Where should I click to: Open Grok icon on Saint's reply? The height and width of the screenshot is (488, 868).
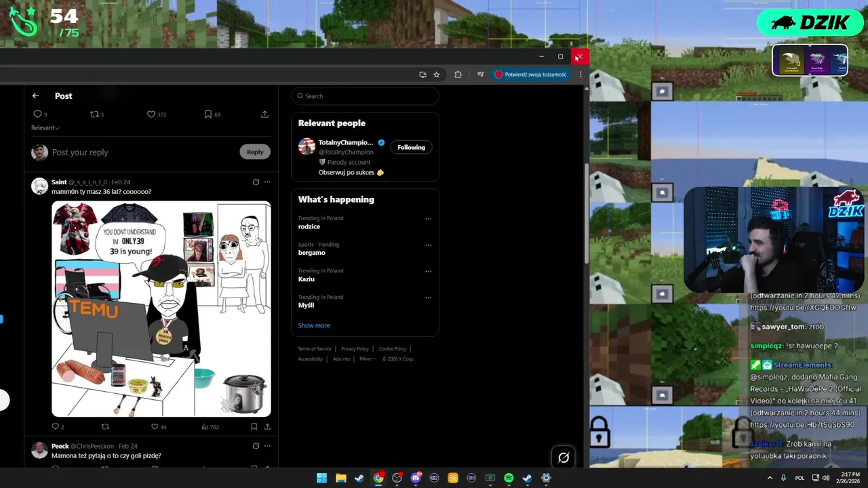pyautogui.click(x=256, y=182)
